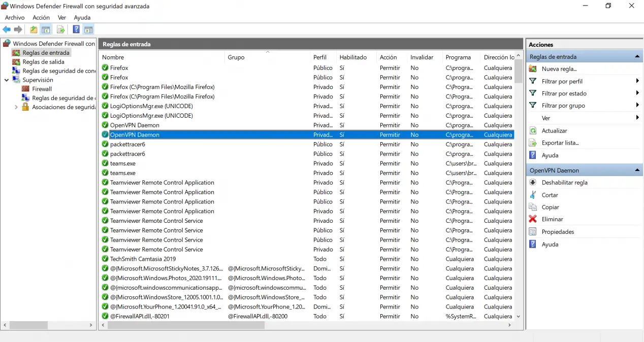
Task: Select the highlighted OpenVPN Daemon rule name
Action: (135, 135)
